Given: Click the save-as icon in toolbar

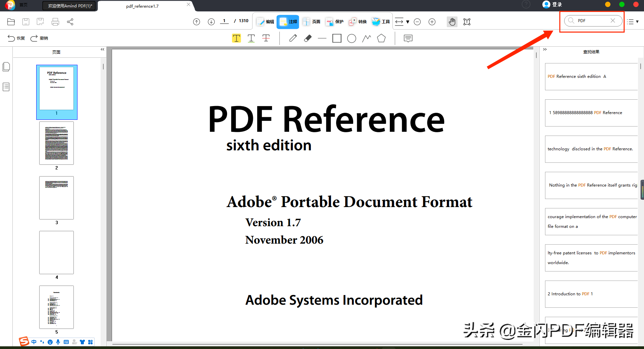Looking at the screenshot, I should 40,22.
